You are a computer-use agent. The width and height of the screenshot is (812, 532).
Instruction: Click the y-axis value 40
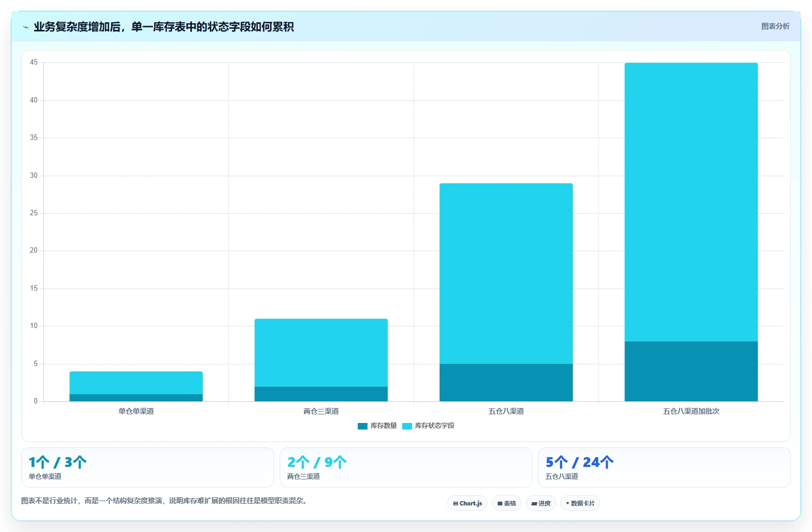coord(34,100)
